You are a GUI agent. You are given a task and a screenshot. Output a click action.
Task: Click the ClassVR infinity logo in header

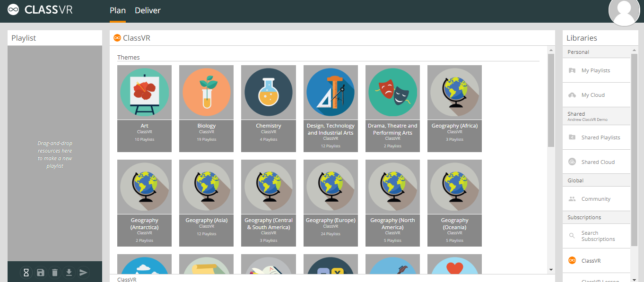[13, 10]
